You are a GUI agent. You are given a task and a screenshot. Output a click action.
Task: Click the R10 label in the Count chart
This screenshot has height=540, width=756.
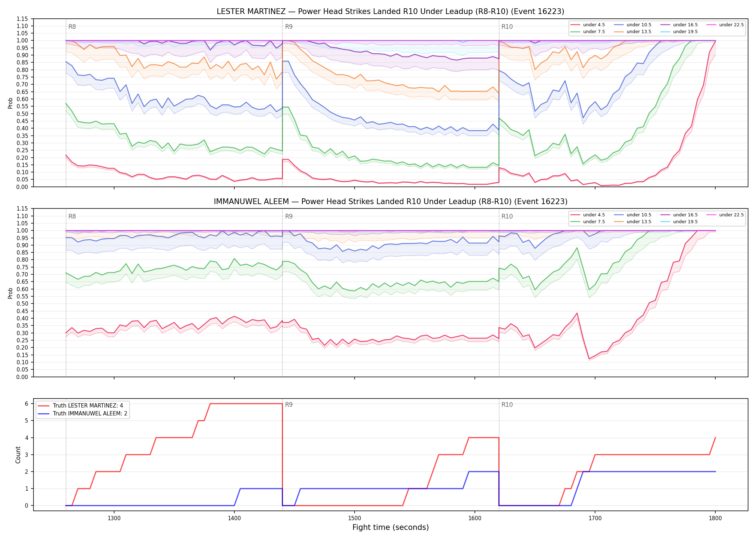point(507,405)
